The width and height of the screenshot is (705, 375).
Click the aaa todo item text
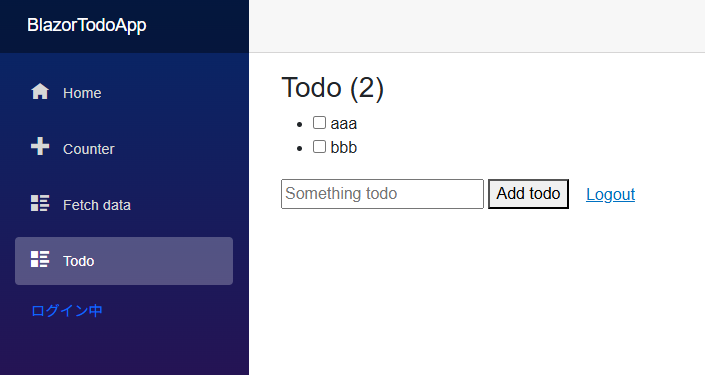point(344,124)
